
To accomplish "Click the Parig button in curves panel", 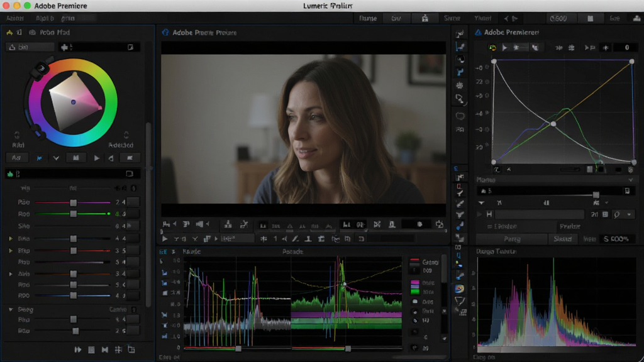I will click(512, 239).
